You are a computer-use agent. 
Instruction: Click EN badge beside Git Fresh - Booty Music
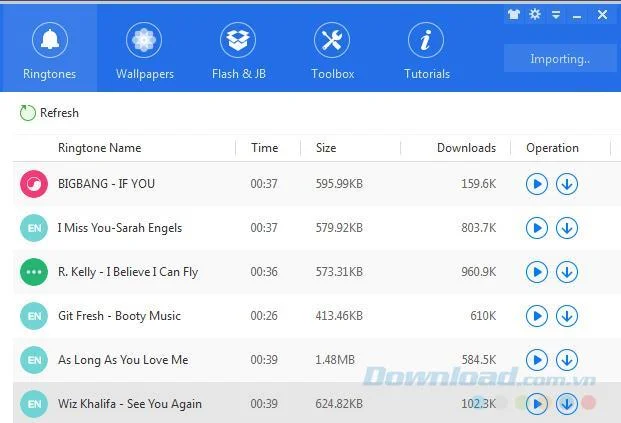tap(34, 316)
